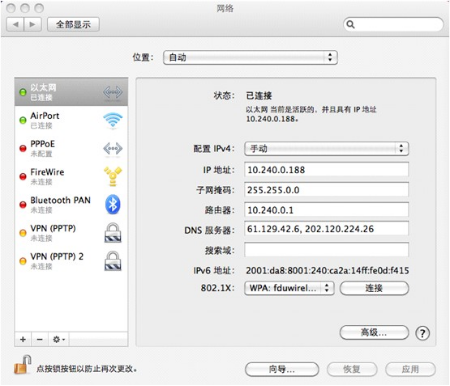Focus the search field in toolbar
This screenshot has width=450, height=386.
click(393, 24)
